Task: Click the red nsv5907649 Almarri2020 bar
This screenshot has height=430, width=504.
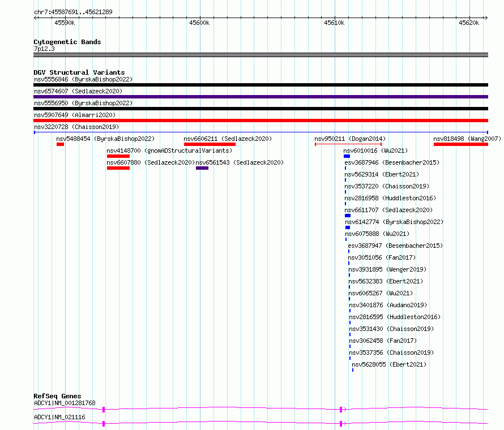Action: point(260,121)
